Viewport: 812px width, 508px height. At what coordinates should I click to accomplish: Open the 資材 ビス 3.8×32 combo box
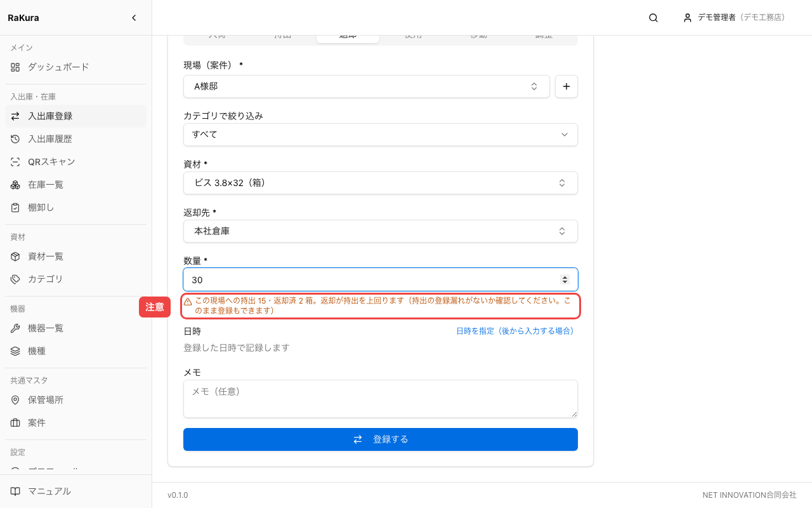click(x=381, y=183)
